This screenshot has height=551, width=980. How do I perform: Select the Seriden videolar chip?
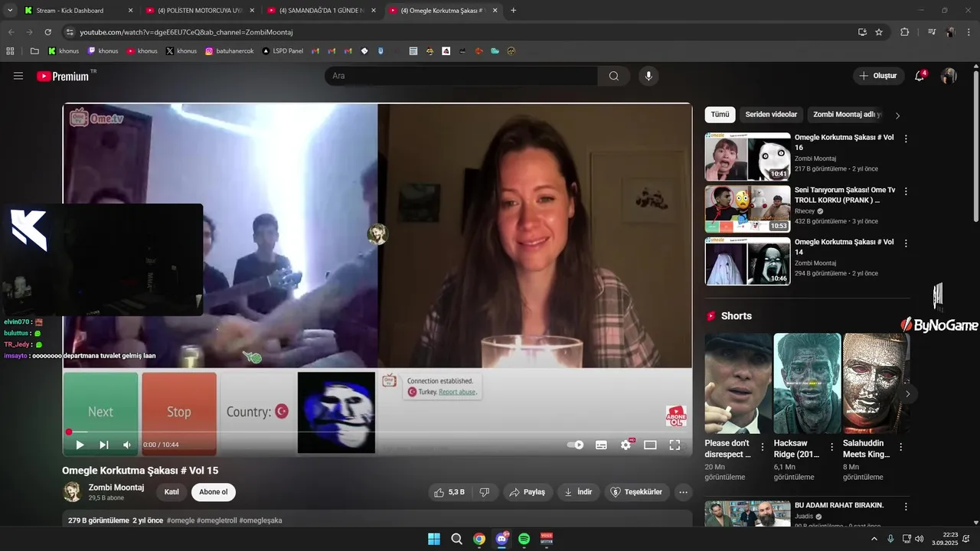click(771, 115)
